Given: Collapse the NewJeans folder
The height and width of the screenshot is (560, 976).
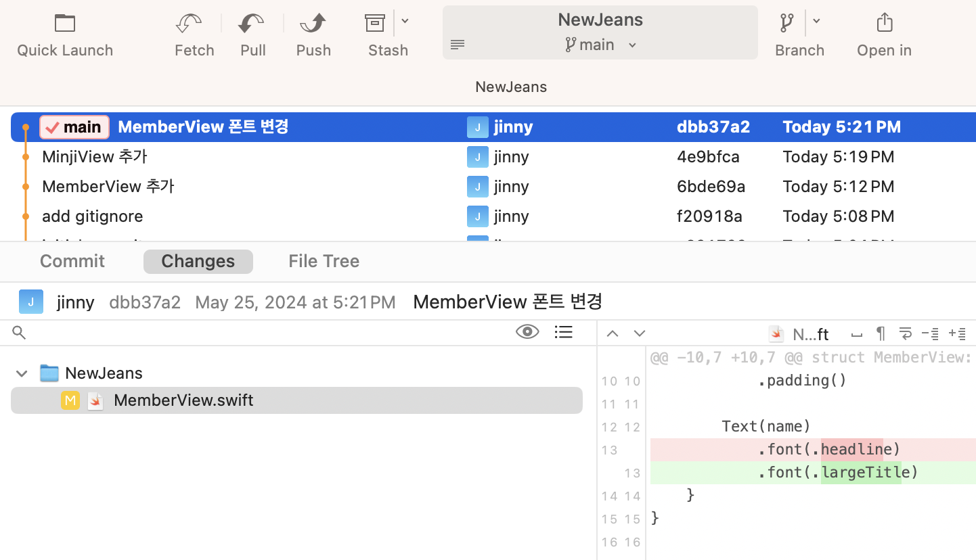Looking at the screenshot, I should 22,373.
